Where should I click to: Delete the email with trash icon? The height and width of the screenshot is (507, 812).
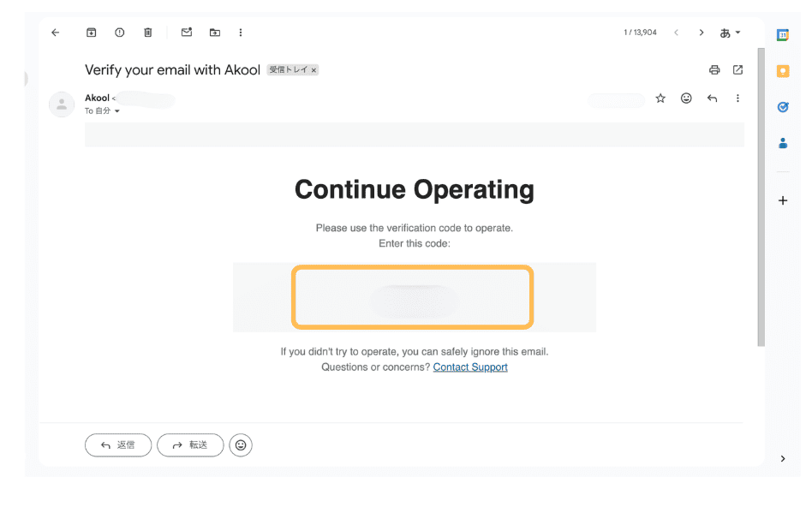click(148, 33)
